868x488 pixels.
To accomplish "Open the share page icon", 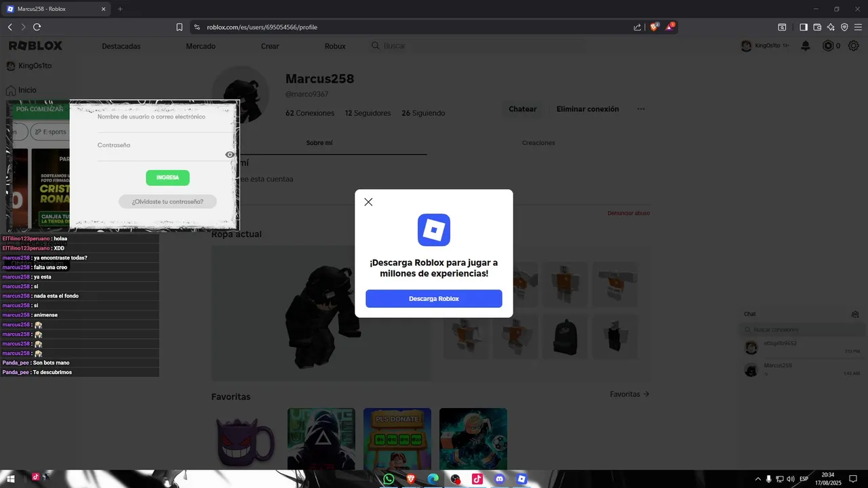I will coord(637,27).
